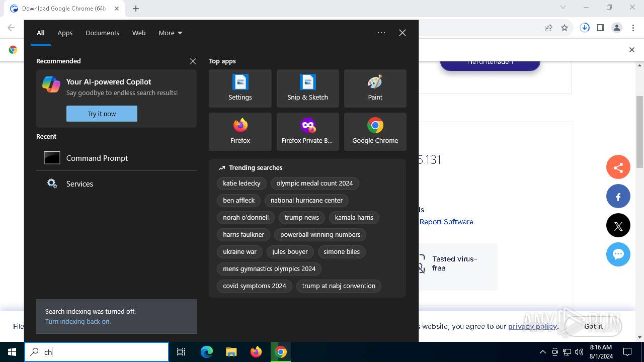This screenshot has height=362, width=644.
Task: Open File Explorer from taskbar
Action: pos(231,352)
